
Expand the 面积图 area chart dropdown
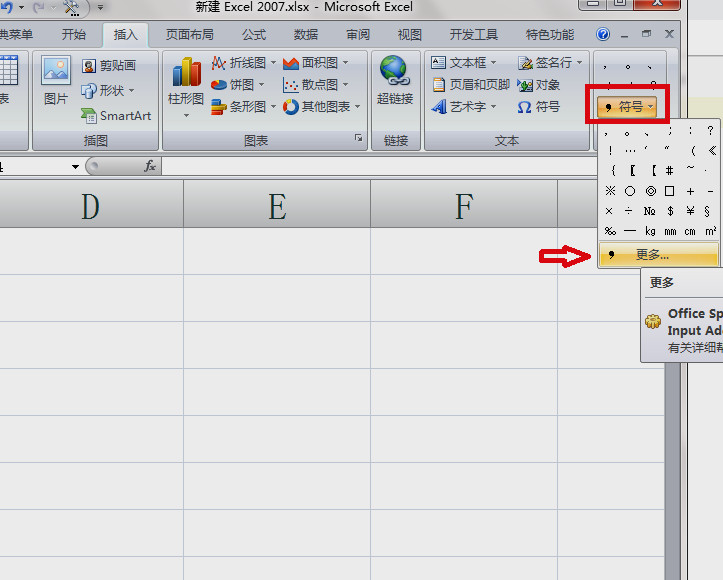coord(345,62)
